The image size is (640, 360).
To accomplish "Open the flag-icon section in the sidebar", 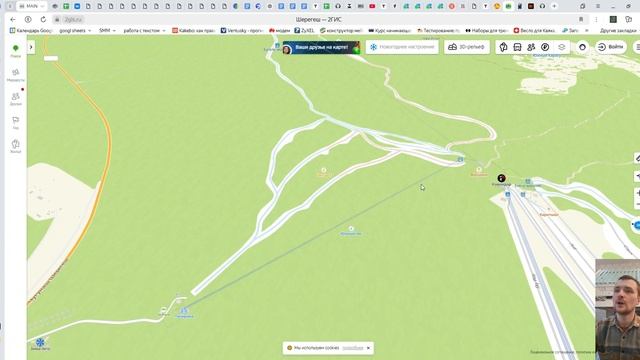I will (16, 122).
